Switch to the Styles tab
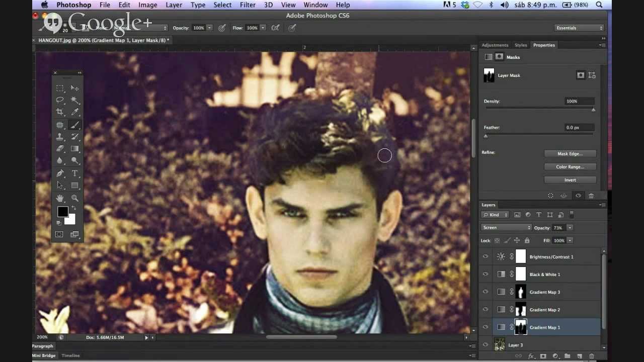Image resolution: width=644 pixels, height=362 pixels. click(x=521, y=45)
